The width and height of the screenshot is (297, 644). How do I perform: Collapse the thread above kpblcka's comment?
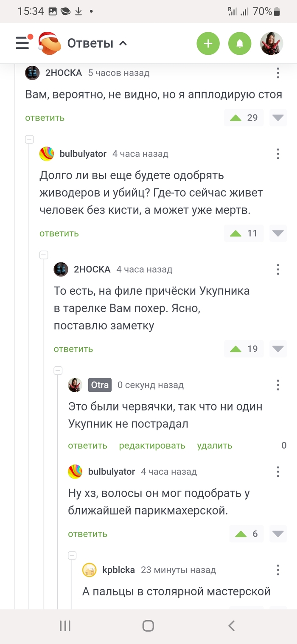tap(72, 555)
